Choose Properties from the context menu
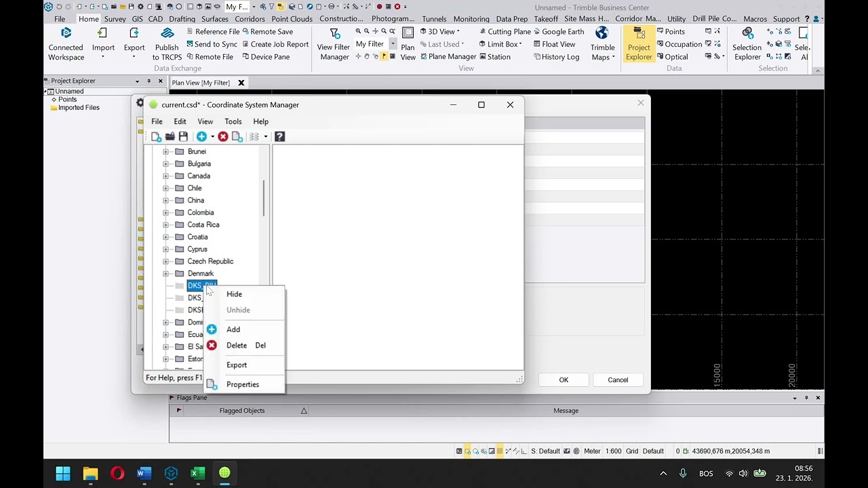Screen dimensions: 868x488 243,385
